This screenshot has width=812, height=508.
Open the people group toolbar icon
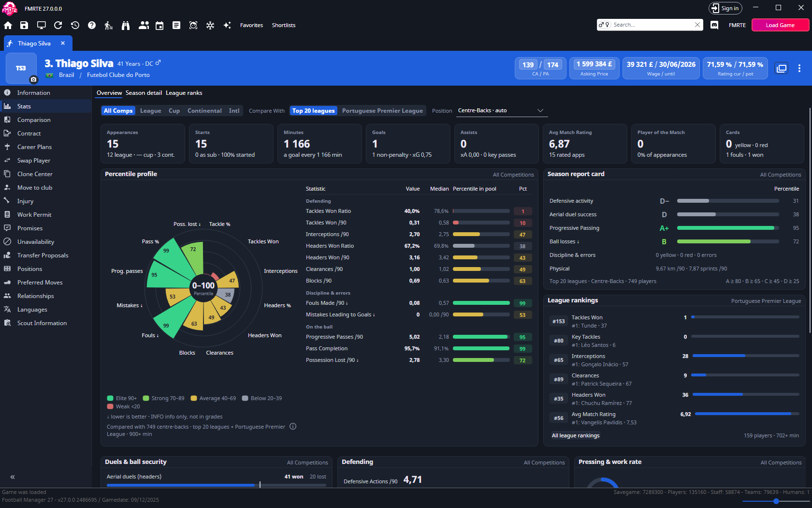pos(144,25)
